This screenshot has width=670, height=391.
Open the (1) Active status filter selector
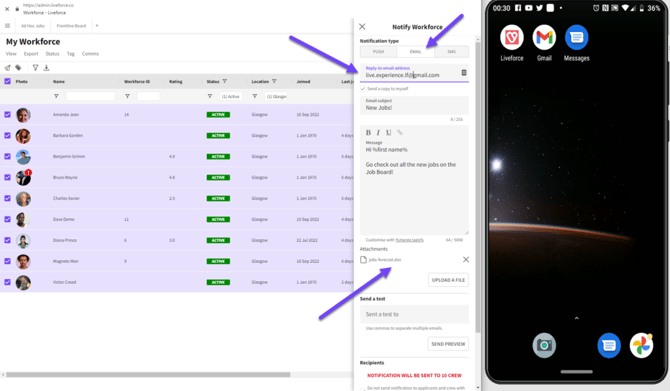tap(231, 96)
